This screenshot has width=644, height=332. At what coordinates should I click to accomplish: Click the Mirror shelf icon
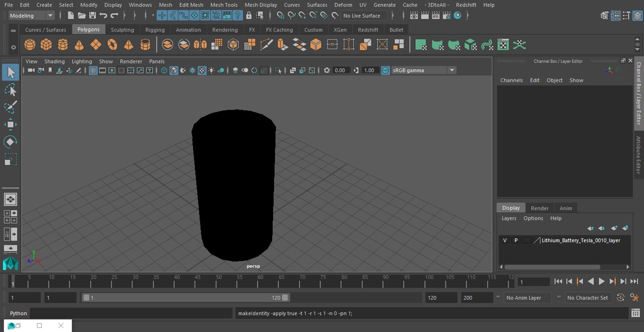pyautogui.click(x=200, y=45)
